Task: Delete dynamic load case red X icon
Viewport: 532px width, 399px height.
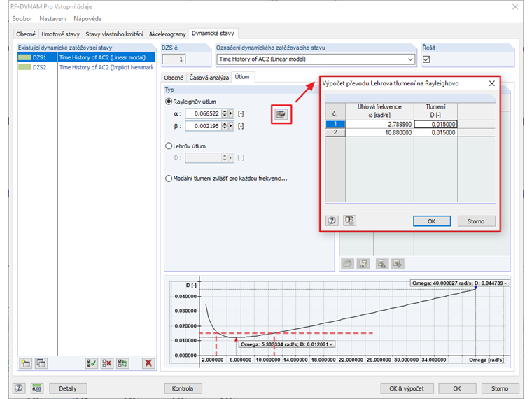Action: [148, 363]
